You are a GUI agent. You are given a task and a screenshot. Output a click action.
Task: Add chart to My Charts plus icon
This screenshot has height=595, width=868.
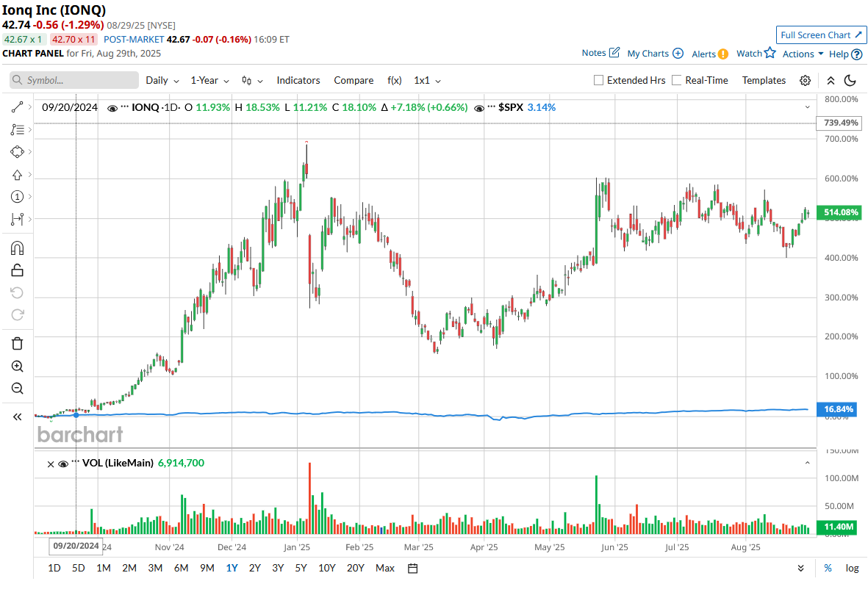point(678,53)
